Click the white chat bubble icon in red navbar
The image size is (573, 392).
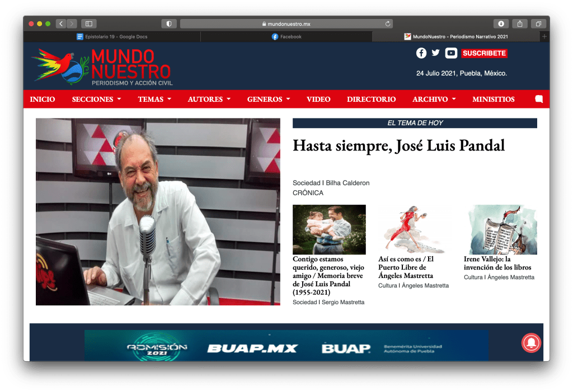(539, 99)
